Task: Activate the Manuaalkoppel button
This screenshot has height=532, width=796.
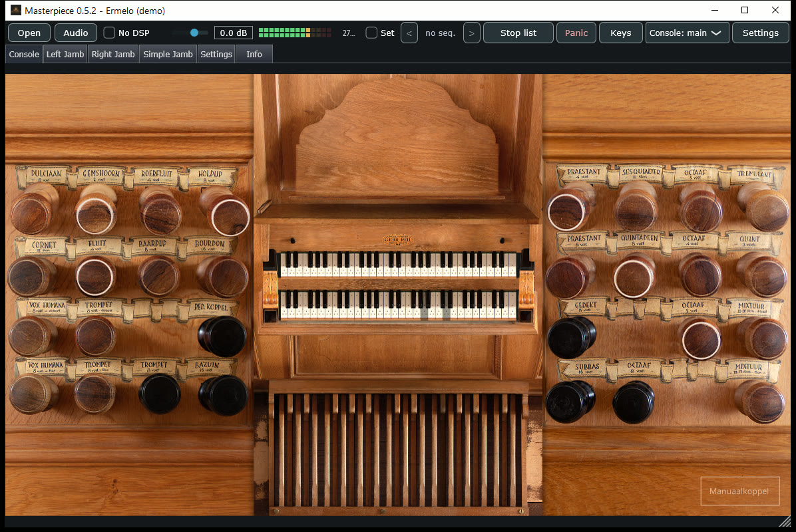Action: [739, 491]
